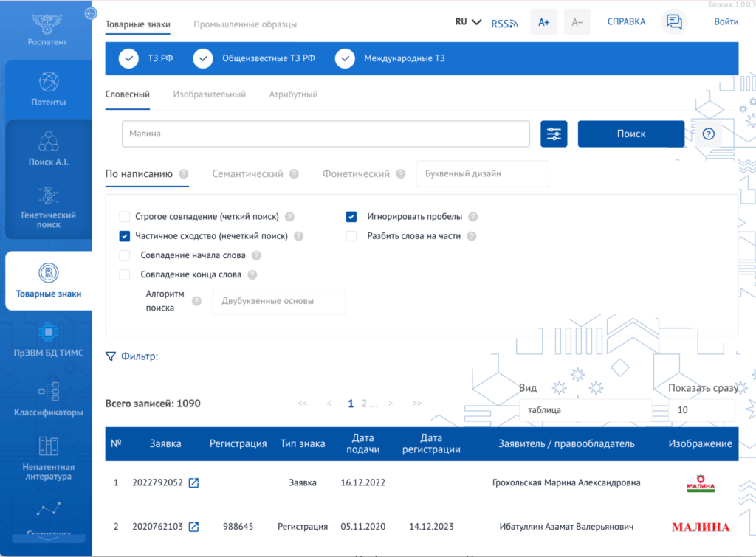Open the RU language dropdown
This screenshot has width=756, height=557.
coord(467,22)
